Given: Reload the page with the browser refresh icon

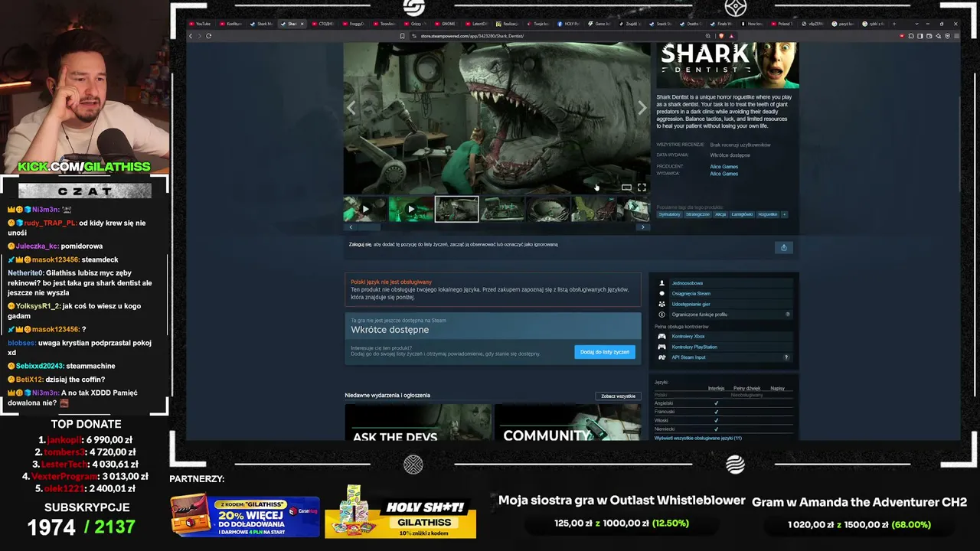Looking at the screenshot, I should click(208, 36).
